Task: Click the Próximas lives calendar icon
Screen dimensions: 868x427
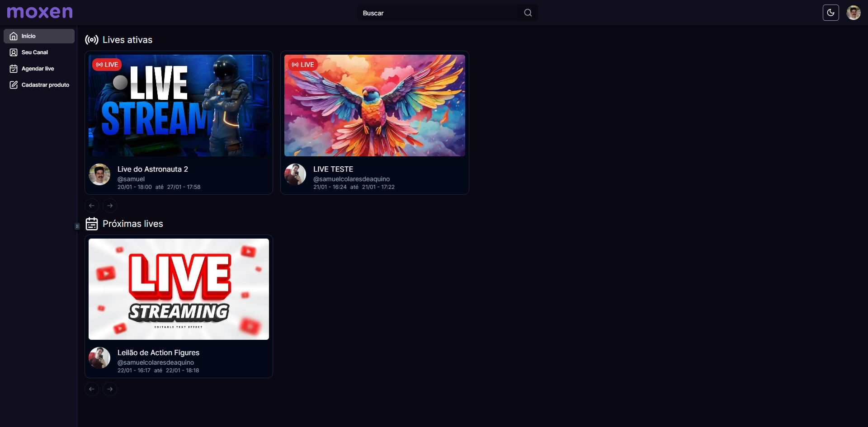Action: [x=92, y=224]
